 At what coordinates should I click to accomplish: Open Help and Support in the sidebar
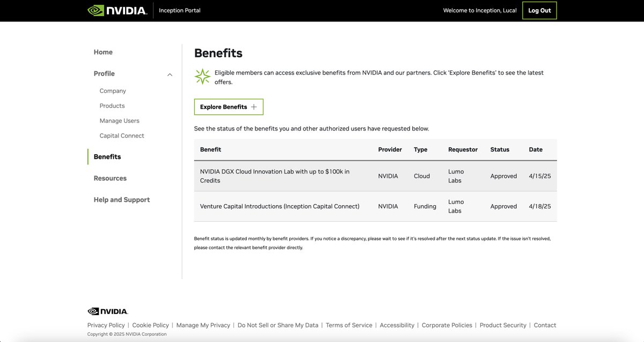pos(122,200)
